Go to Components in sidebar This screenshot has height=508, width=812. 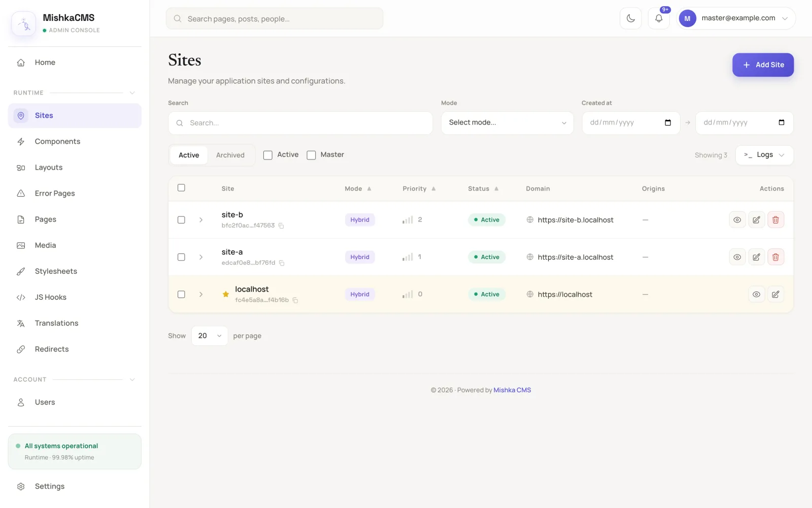75,141
